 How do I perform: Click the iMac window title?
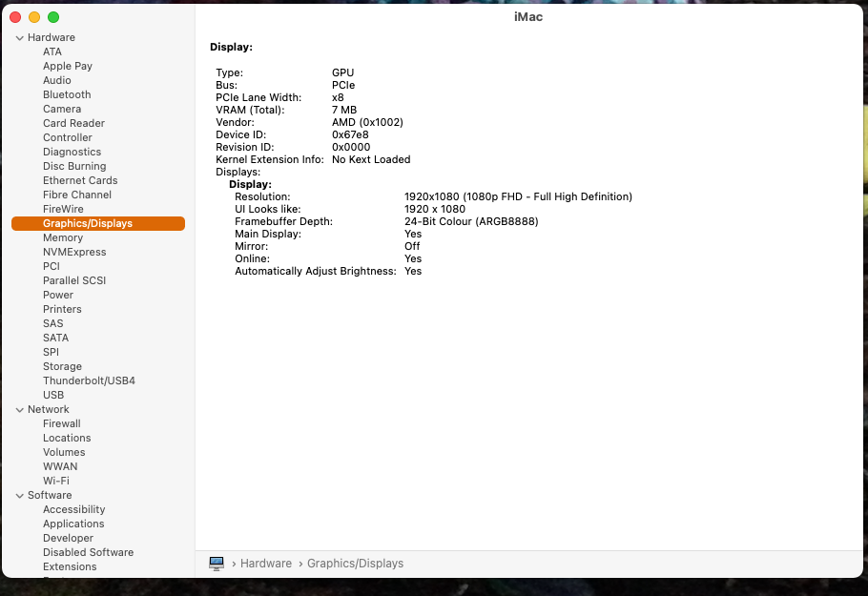pyautogui.click(x=528, y=17)
